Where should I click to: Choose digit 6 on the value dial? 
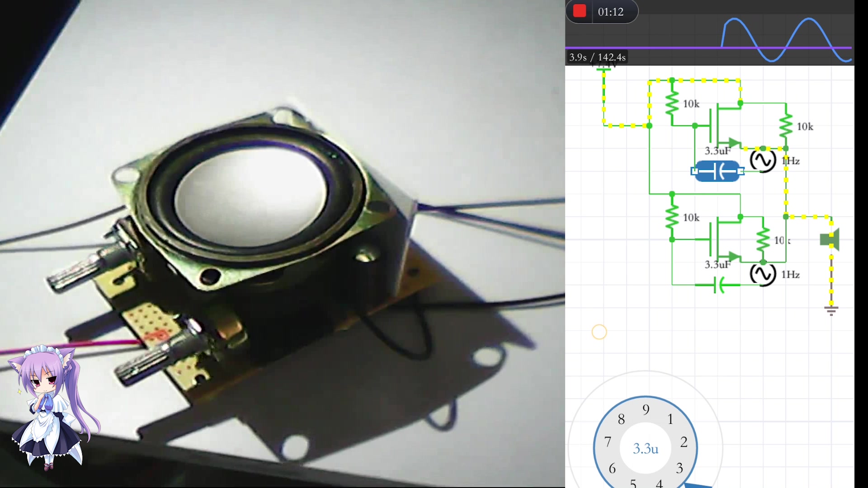pyautogui.click(x=612, y=468)
